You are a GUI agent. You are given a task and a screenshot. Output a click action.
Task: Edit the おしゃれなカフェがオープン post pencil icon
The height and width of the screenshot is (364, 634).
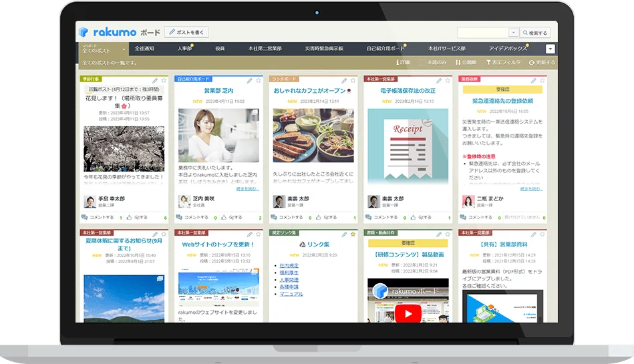point(344,81)
